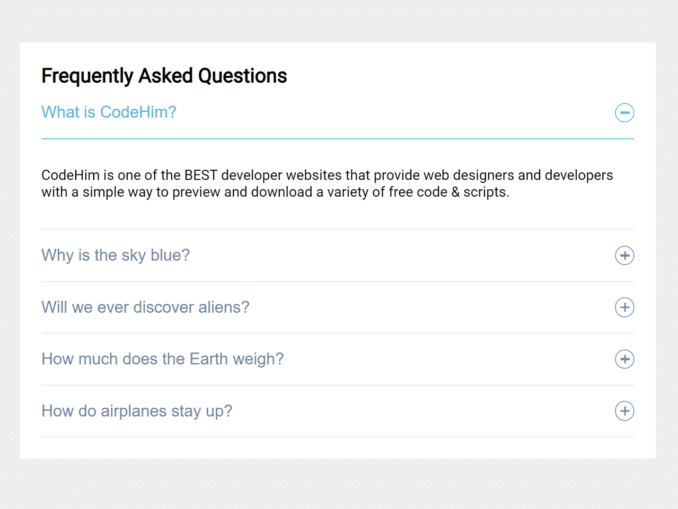Click the CodeHim answer paragraph text
The height and width of the screenshot is (509, 678).
click(327, 184)
